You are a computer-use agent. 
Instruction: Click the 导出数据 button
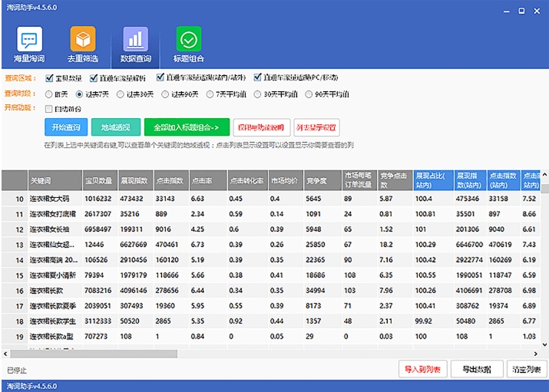(x=477, y=369)
